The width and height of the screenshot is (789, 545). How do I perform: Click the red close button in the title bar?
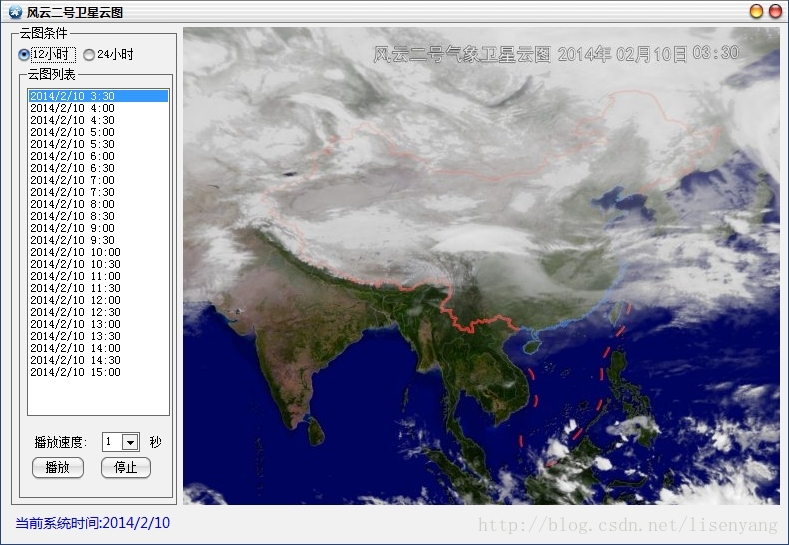[775, 11]
